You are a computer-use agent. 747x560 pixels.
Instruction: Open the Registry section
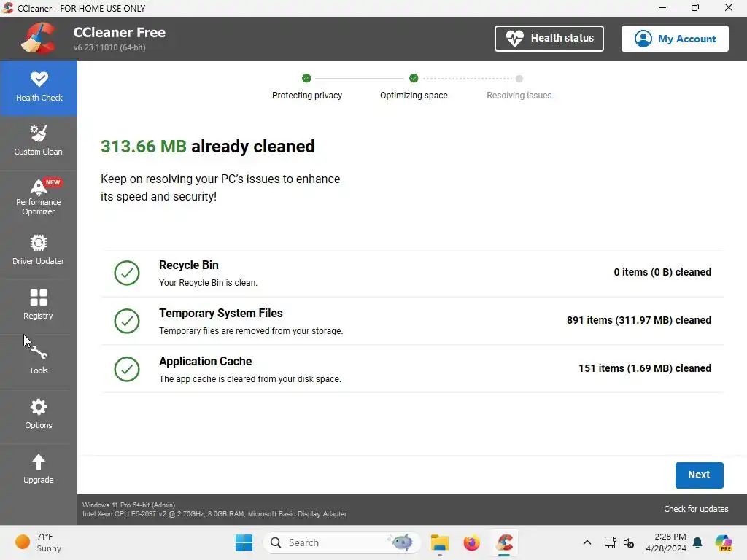pyautogui.click(x=39, y=306)
